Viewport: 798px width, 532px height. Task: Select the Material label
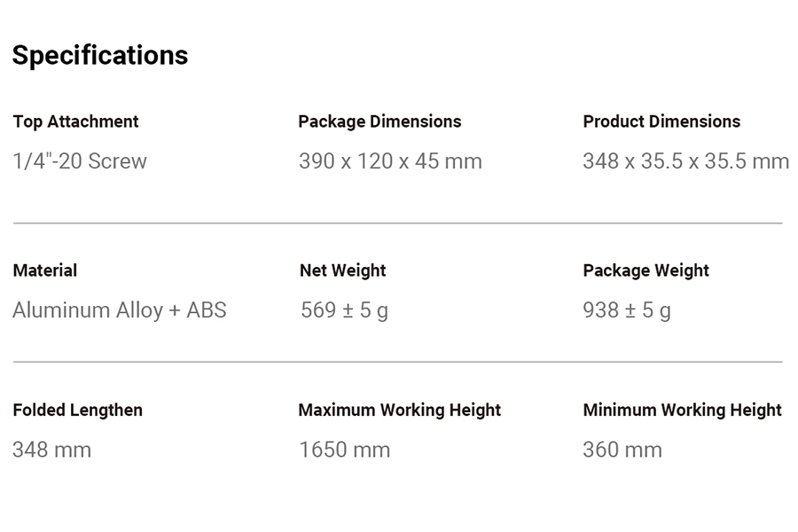tap(45, 270)
